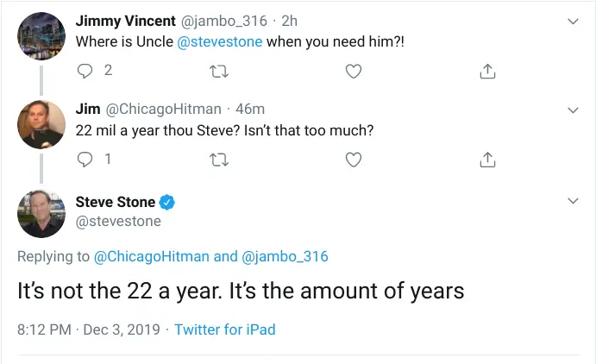Open Jimmy Vincent's profile picture

[x=41, y=36]
